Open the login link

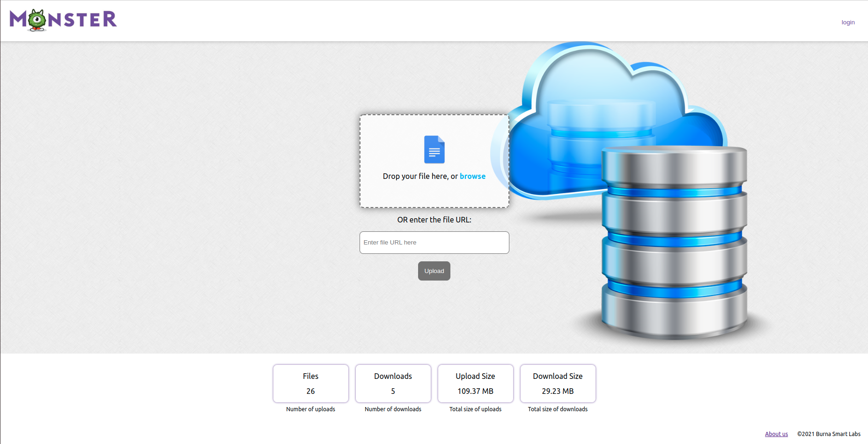[x=848, y=22]
